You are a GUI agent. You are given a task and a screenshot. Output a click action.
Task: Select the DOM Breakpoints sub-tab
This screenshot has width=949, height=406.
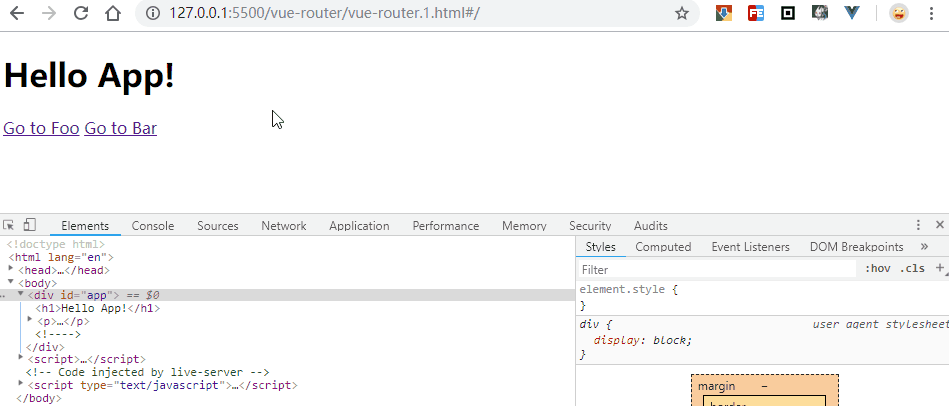pos(856,247)
